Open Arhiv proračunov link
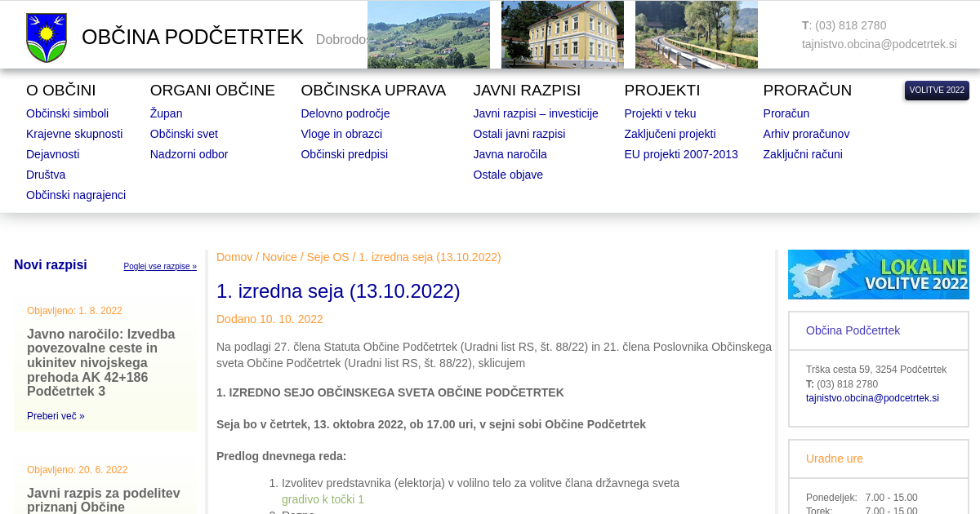980x514 pixels. [x=806, y=134]
